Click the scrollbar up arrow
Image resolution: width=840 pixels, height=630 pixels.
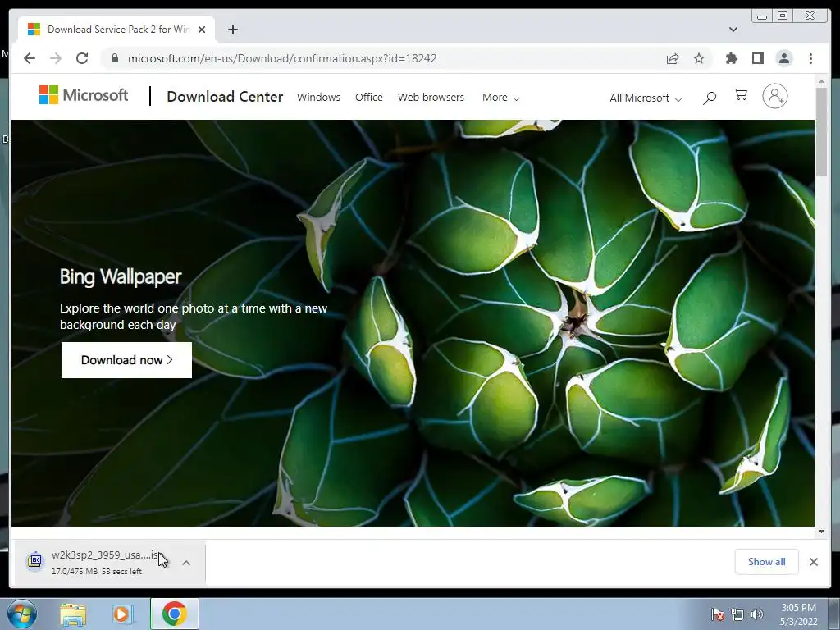point(821,81)
